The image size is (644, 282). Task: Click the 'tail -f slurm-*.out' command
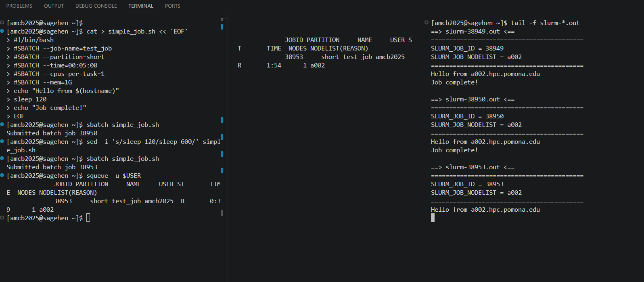[545, 23]
